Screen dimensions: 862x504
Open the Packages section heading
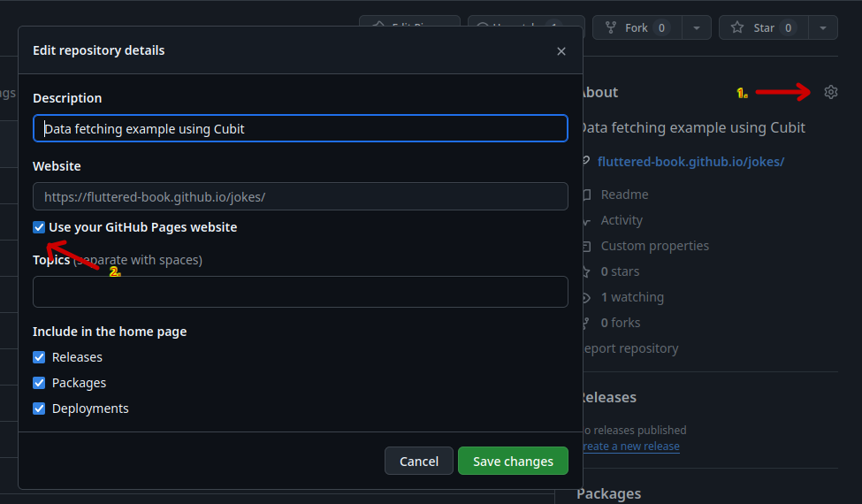coord(608,493)
